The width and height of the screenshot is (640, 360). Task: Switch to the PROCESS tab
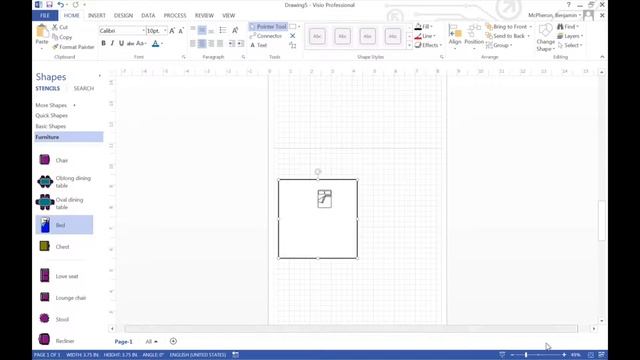click(x=175, y=16)
